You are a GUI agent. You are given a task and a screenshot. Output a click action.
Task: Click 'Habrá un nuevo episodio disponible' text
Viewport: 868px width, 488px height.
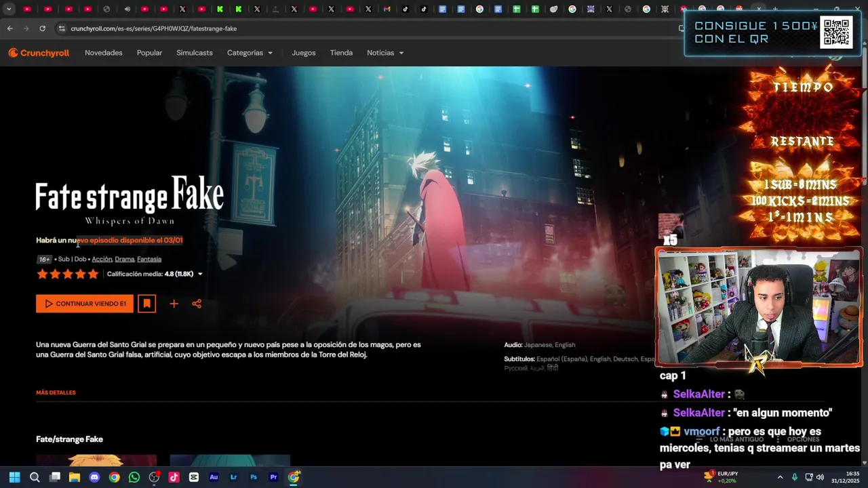pos(109,240)
